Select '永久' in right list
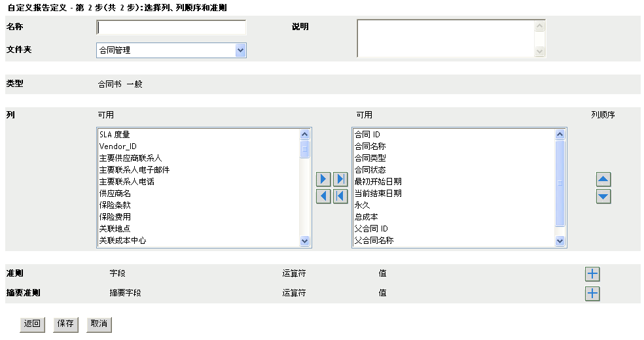The image size is (644, 340). (x=454, y=205)
